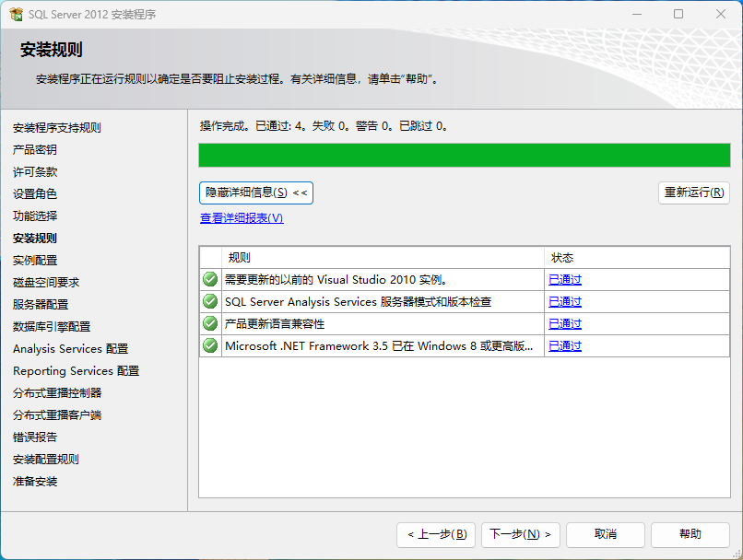This screenshot has width=743, height=560.
Task: Select 数据库引擎配置 step in sidebar
Action: pyautogui.click(x=52, y=327)
